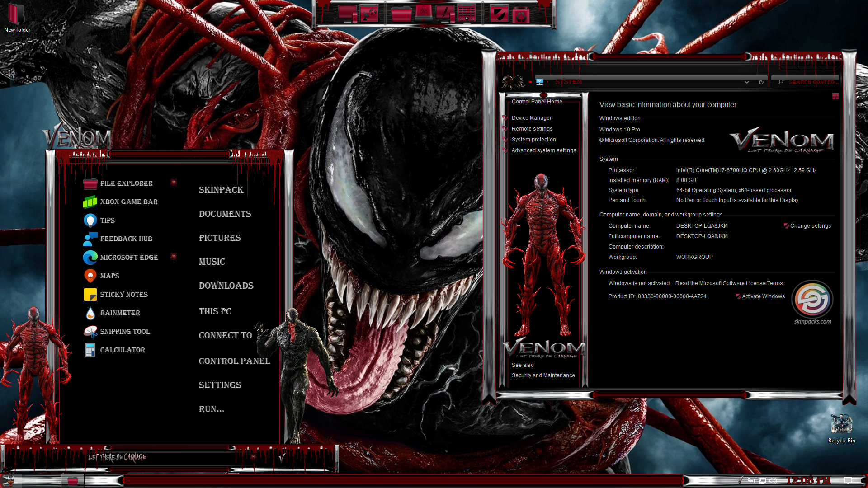This screenshot has height=488, width=868.
Task: Open the Xbox Game Bar icon
Action: (x=90, y=202)
